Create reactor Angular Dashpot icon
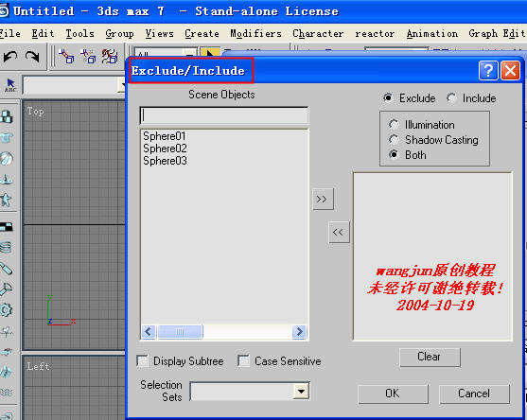Image resolution: width=527 pixels, height=420 pixels. click(x=7, y=289)
